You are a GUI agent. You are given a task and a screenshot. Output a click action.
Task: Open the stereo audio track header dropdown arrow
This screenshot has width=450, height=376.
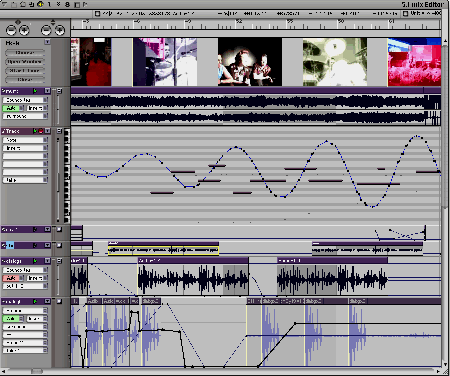click(x=47, y=91)
